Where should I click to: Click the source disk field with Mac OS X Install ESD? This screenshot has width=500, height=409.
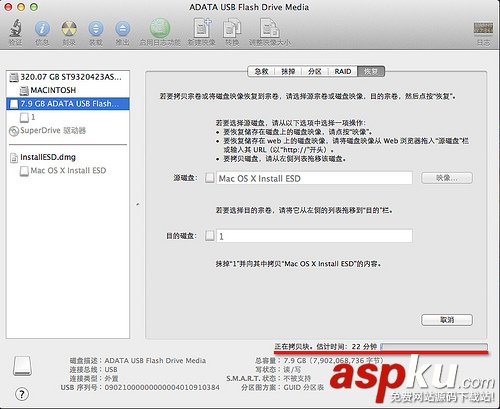314,178
